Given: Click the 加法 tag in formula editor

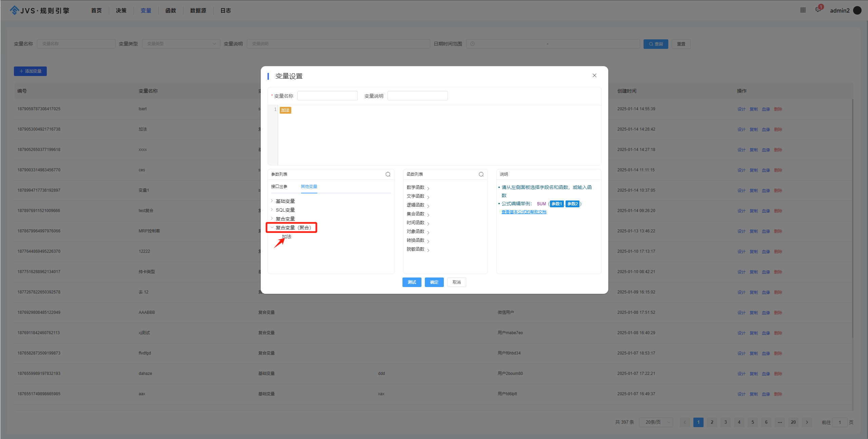Looking at the screenshot, I should pyautogui.click(x=285, y=110).
